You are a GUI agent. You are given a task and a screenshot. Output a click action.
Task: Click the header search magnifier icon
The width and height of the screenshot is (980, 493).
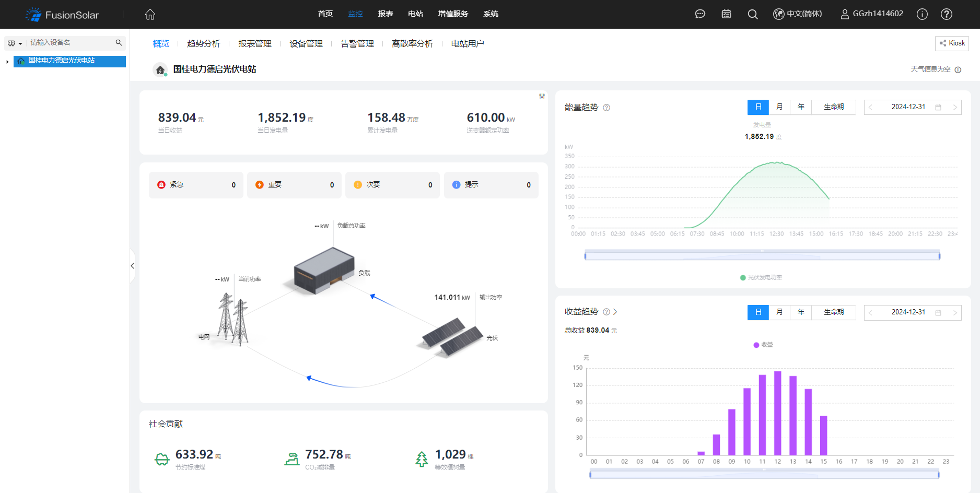pyautogui.click(x=753, y=14)
